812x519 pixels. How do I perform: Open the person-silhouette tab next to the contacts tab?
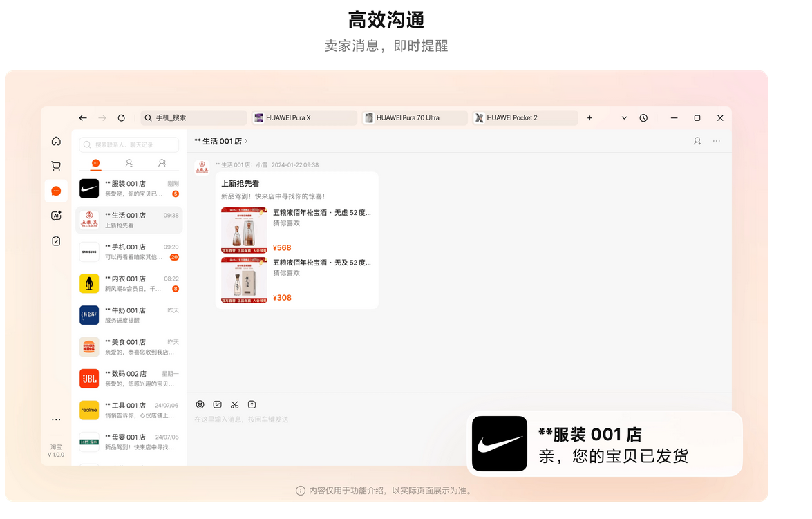[x=162, y=163]
